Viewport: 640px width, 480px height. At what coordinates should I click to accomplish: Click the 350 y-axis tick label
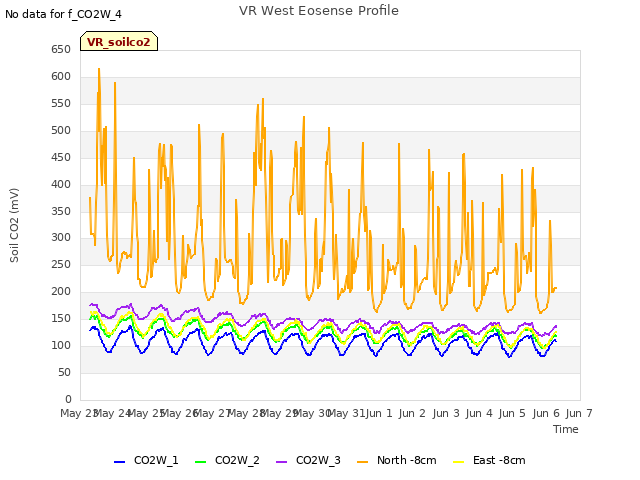tap(61, 211)
